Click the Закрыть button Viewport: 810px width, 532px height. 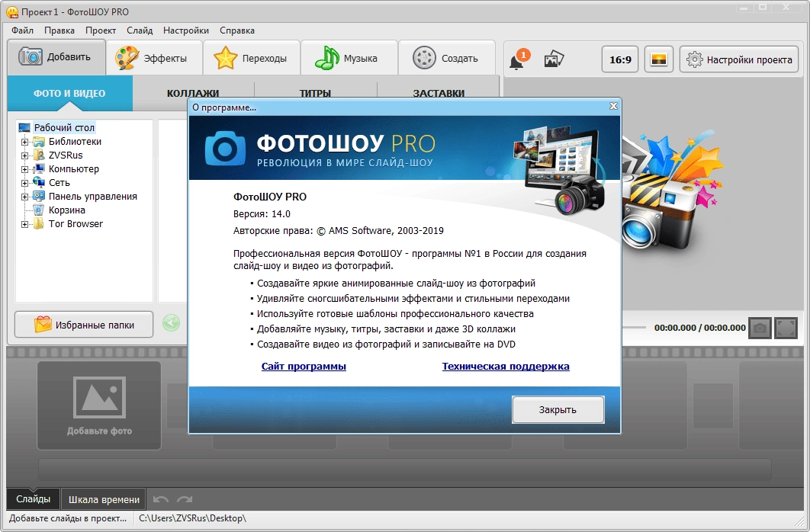click(558, 410)
